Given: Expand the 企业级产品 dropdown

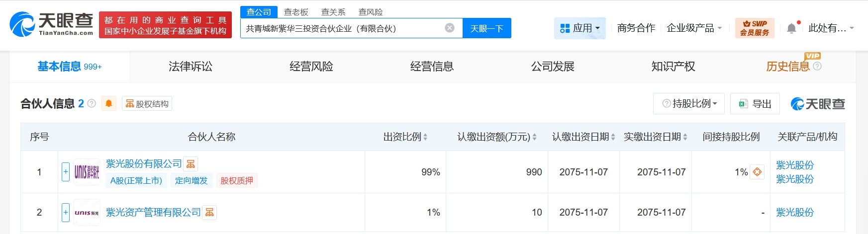Looking at the screenshot, I should tap(694, 28).
